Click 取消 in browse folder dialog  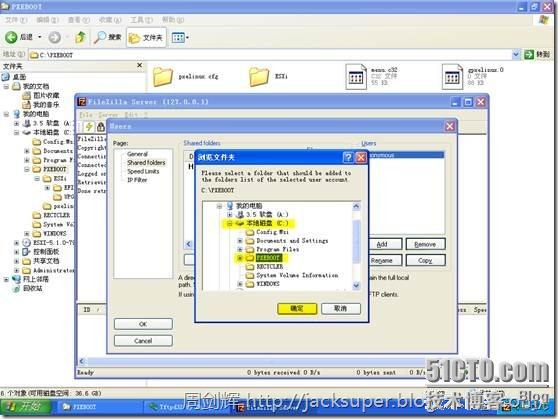[341, 308]
